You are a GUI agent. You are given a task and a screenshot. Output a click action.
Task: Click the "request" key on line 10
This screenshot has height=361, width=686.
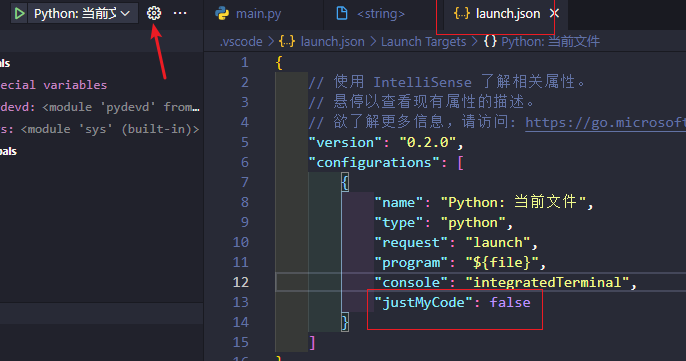click(411, 243)
